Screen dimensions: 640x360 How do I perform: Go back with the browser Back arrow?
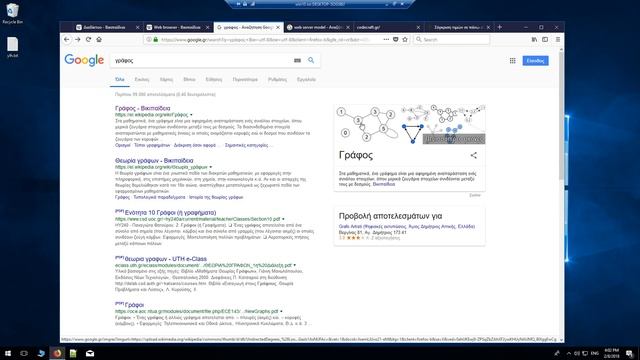(x=67, y=40)
